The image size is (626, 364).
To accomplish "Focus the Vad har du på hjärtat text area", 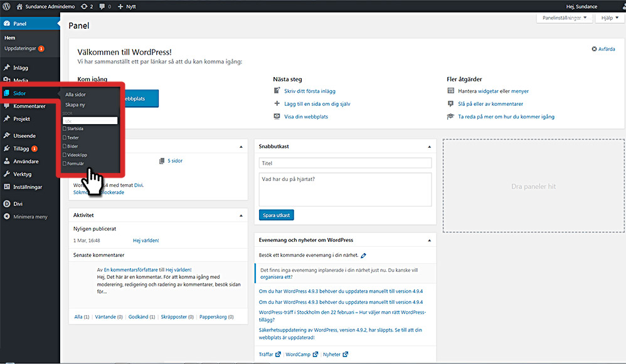I will click(346, 189).
